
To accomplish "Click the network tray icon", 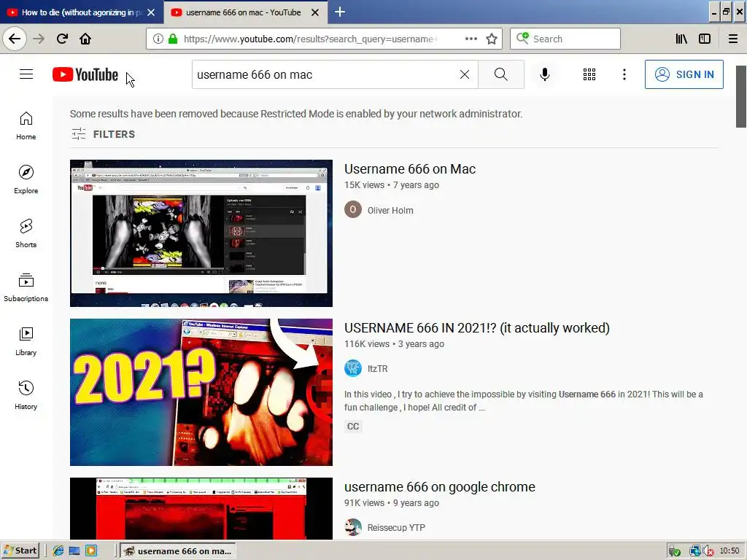I will pos(695,551).
